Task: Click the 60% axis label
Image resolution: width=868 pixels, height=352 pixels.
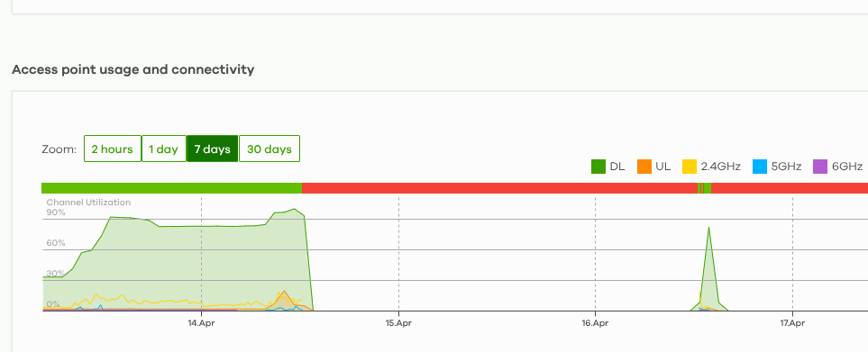Action: click(x=56, y=243)
